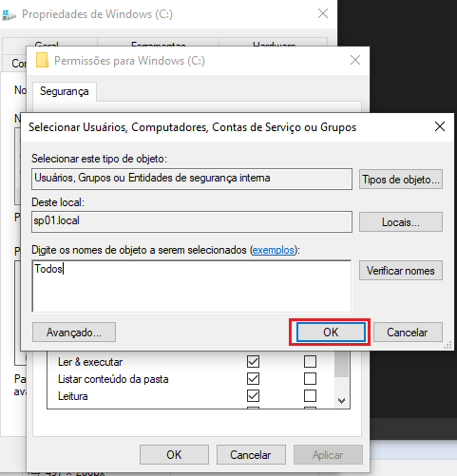Click the drive icon in Propriedades title bar
Screen dimensions: 457x476
[x=9, y=14]
